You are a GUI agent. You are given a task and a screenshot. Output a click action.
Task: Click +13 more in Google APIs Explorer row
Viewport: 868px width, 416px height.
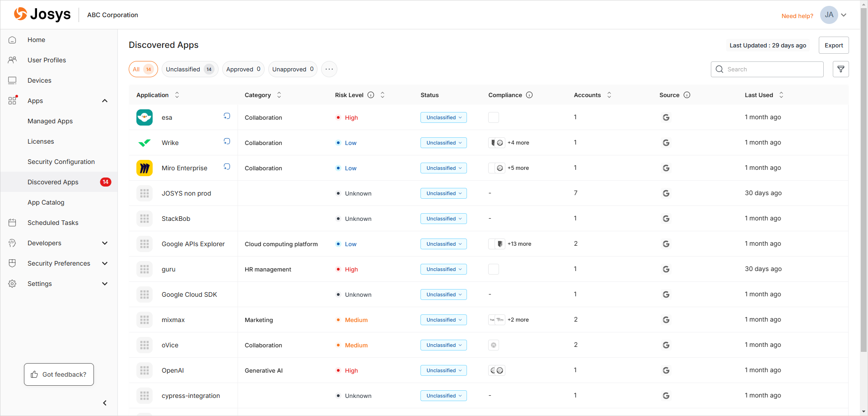[x=519, y=244]
